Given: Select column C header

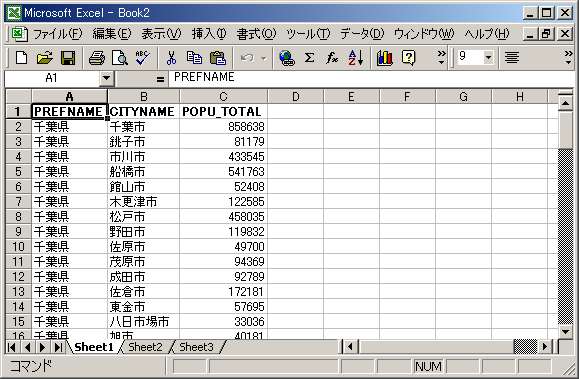Looking at the screenshot, I should 223,97.
